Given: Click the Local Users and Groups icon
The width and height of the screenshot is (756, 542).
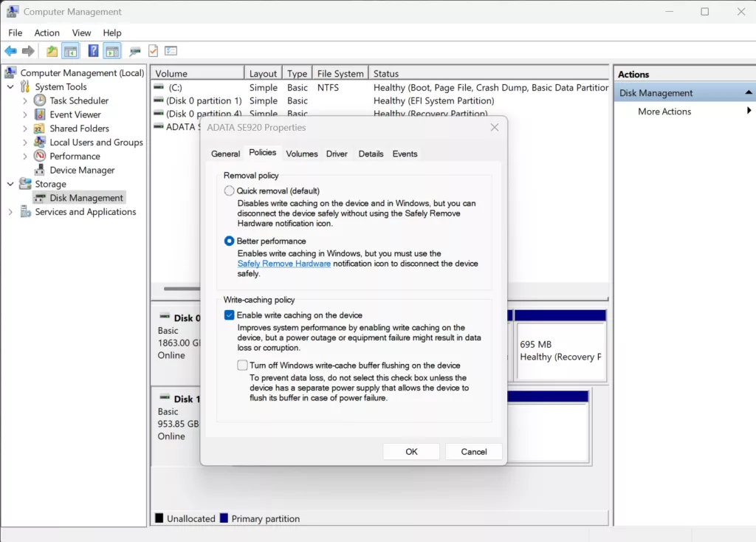Looking at the screenshot, I should coord(40,143).
